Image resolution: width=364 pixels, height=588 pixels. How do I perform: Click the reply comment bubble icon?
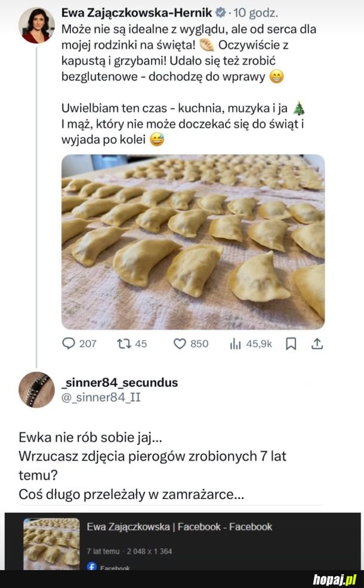(69, 343)
